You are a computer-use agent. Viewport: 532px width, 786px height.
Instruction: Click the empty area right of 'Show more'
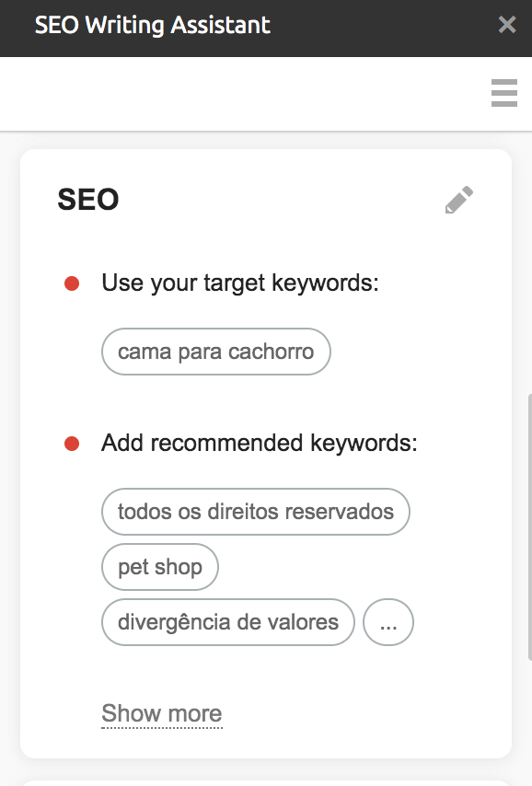tap(361, 713)
